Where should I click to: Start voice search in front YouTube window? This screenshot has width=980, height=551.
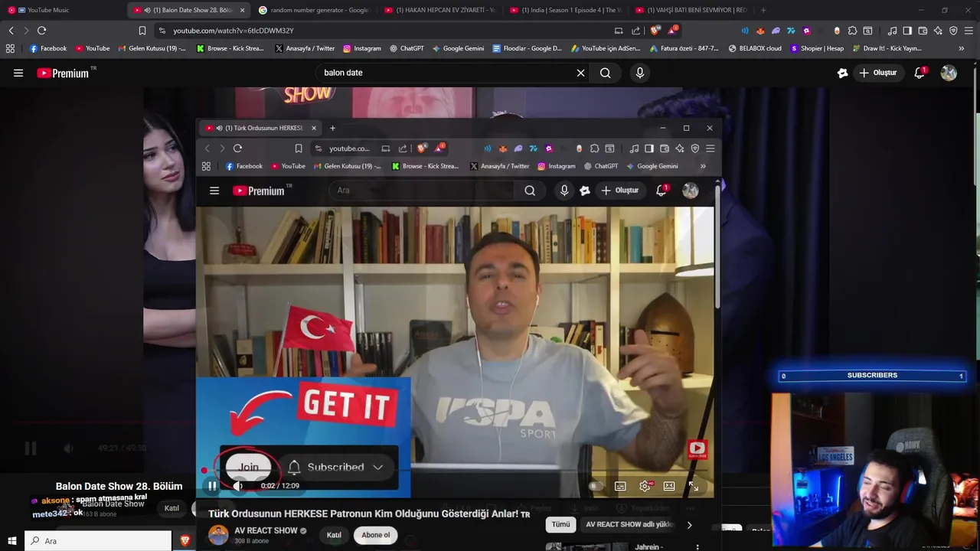[564, 191]
